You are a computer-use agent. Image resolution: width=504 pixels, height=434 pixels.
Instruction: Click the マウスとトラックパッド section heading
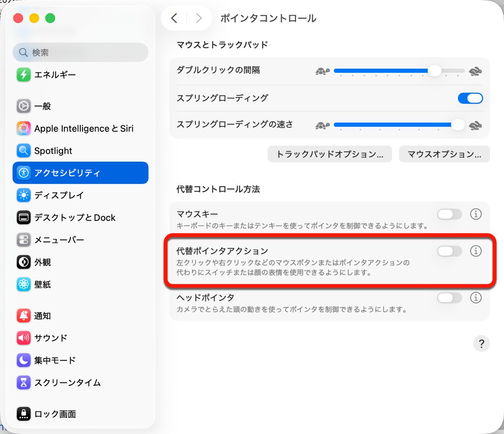tap(222, 45)
